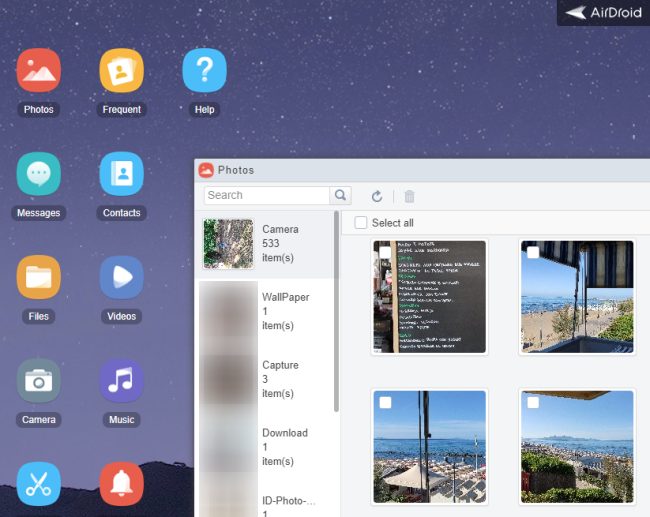Open the Frequent contacts icon
Screen dimensions: 650x517
(x=121, y=71)
